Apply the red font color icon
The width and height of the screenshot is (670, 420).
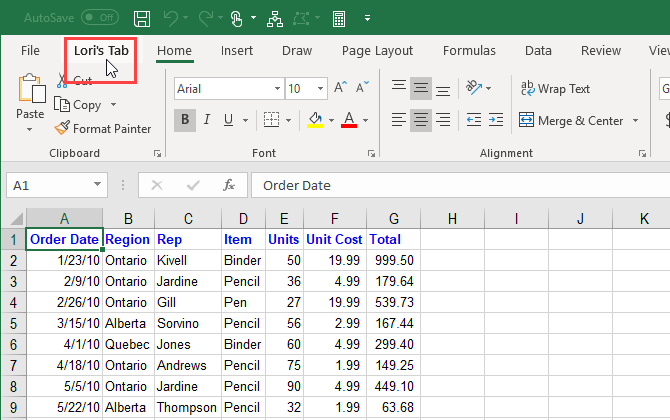(x=349, y=121)
